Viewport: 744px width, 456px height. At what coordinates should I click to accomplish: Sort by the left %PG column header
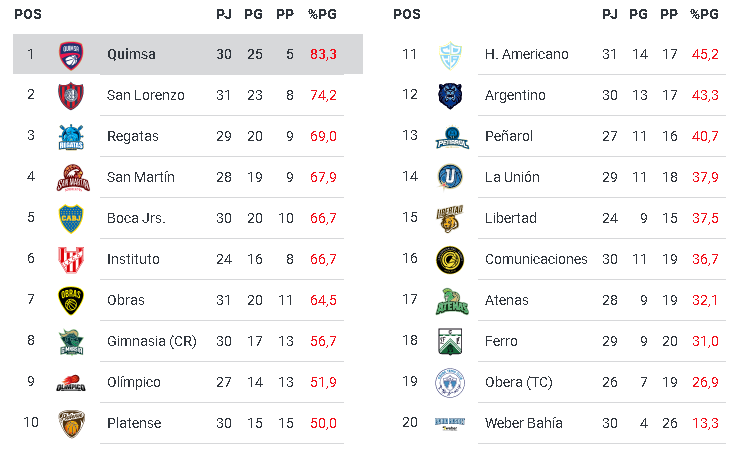click(323, 14)
